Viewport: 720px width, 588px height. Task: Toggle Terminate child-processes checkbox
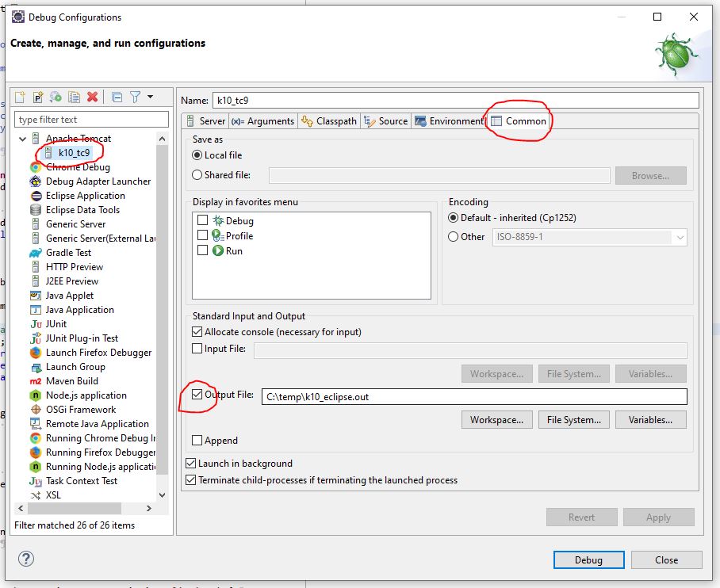tap(190, 480)
